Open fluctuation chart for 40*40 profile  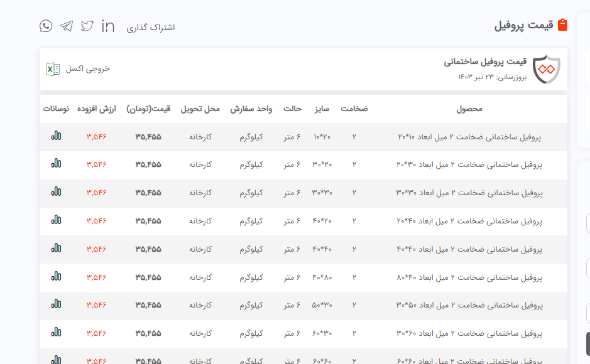(x=57, y=249)
